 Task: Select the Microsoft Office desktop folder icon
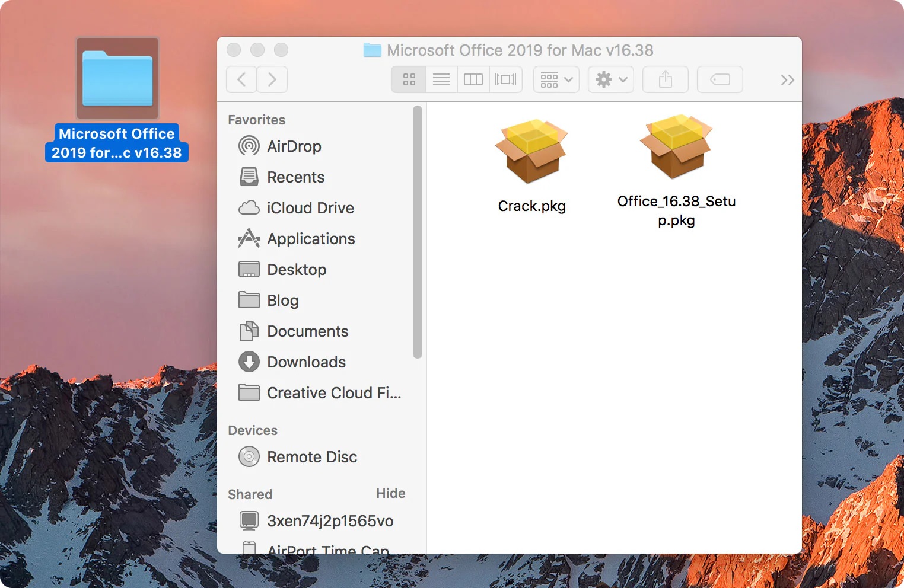point(117,78)
